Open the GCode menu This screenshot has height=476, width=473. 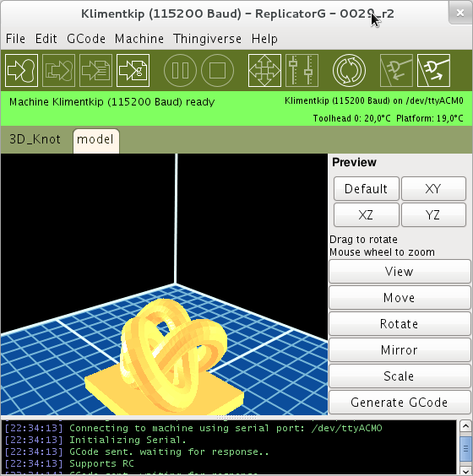86,39
